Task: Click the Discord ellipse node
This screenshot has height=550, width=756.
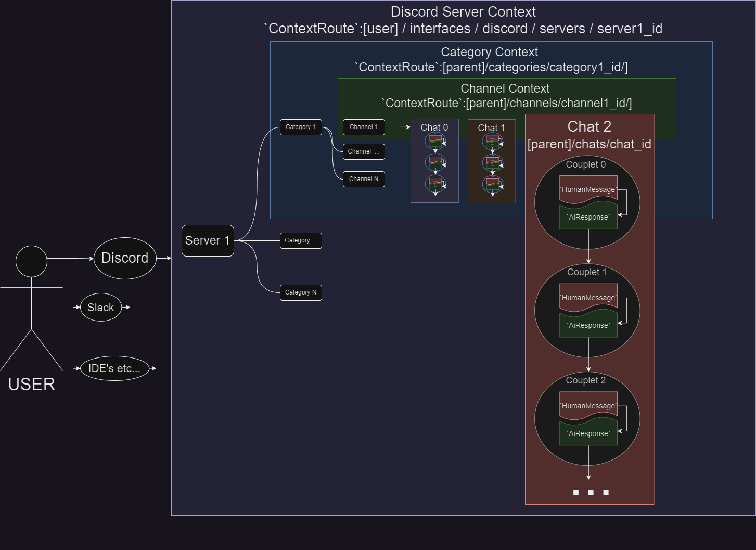Action: [125, 258]
